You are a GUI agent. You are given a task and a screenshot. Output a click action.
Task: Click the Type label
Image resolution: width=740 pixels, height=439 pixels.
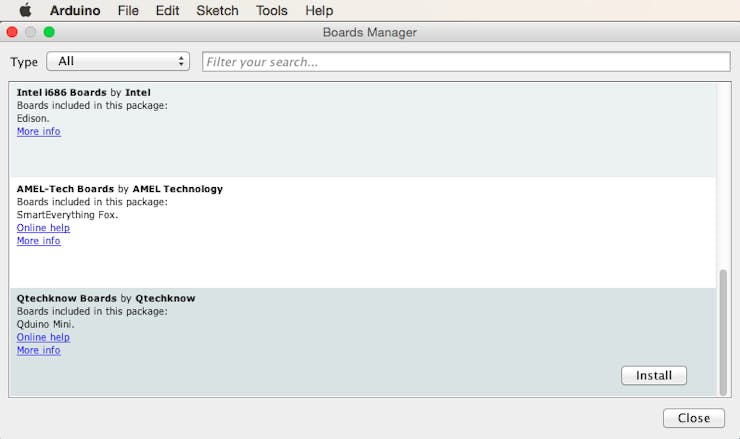(x=24, y=62)
